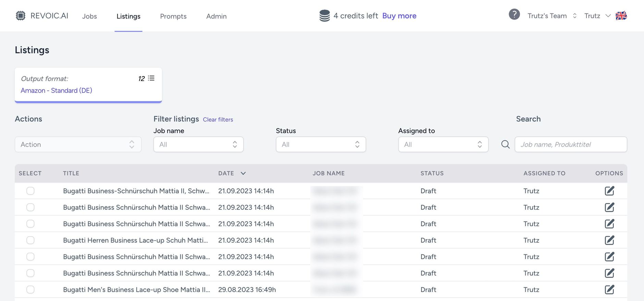644x301 pixels.
Task: Click the UK flag language icon
Action: click(x=621, y=16)
